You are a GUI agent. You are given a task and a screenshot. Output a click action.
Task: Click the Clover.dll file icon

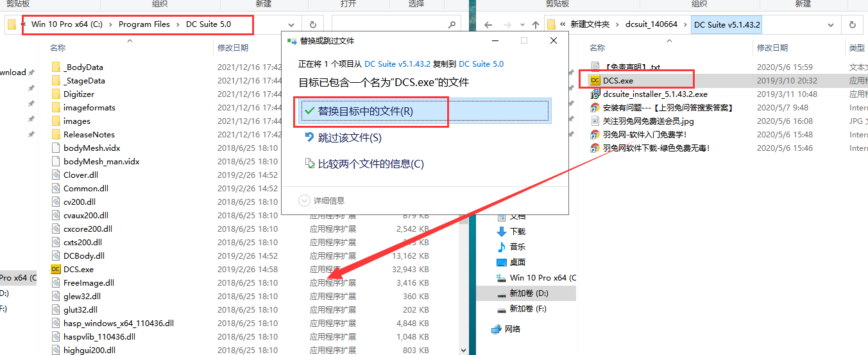(56, 175)
